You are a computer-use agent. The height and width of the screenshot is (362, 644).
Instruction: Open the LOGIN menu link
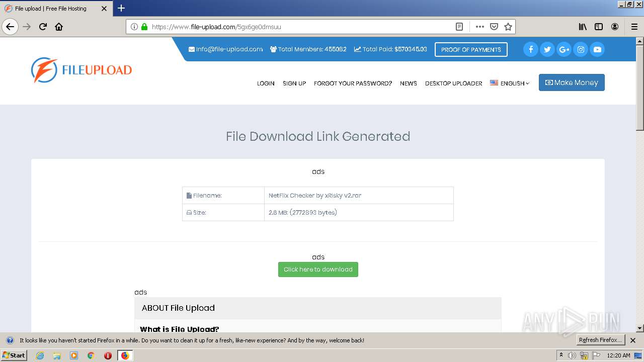tap(266, 83)
